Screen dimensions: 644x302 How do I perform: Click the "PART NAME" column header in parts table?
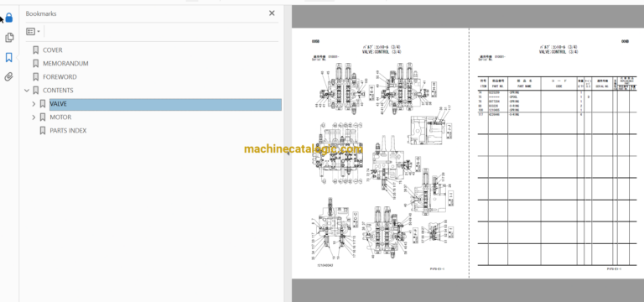524,86
